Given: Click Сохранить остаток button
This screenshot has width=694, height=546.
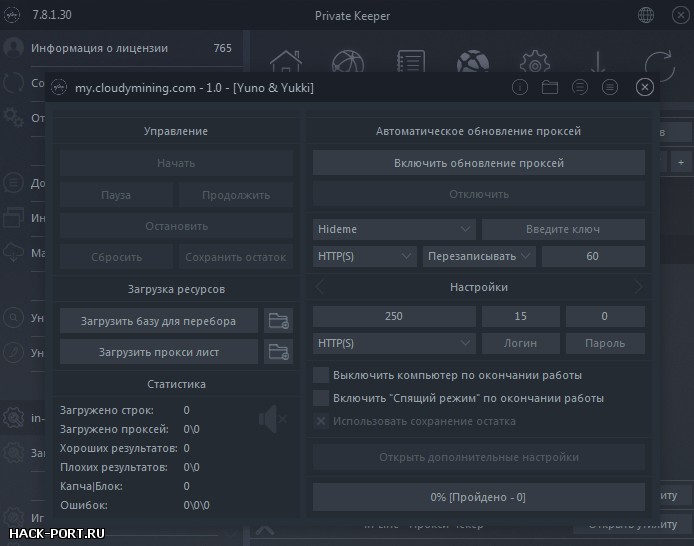Looking at the screenshot, I should tap(236, 257).
